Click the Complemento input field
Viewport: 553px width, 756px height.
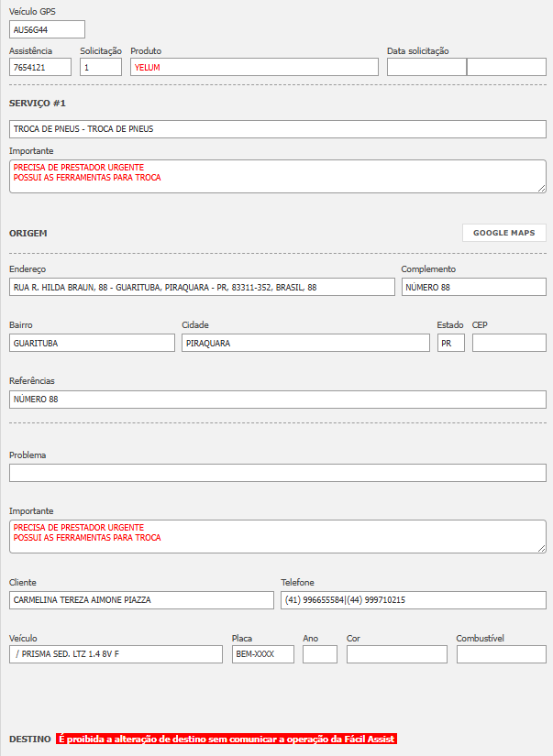[473, 287]
